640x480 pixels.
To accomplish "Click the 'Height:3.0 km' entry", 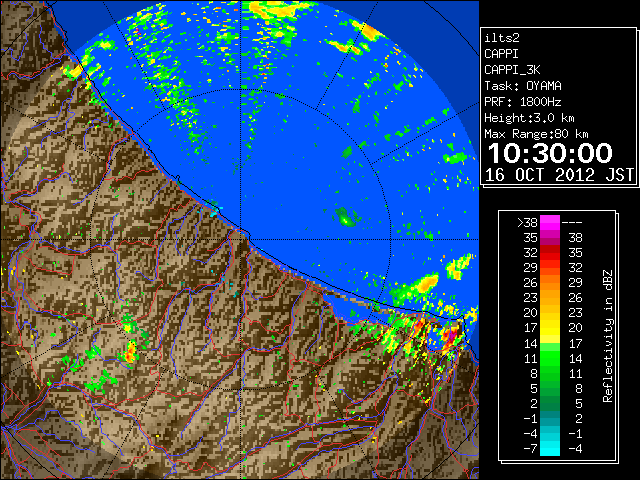I will click(x=529, y=118).
